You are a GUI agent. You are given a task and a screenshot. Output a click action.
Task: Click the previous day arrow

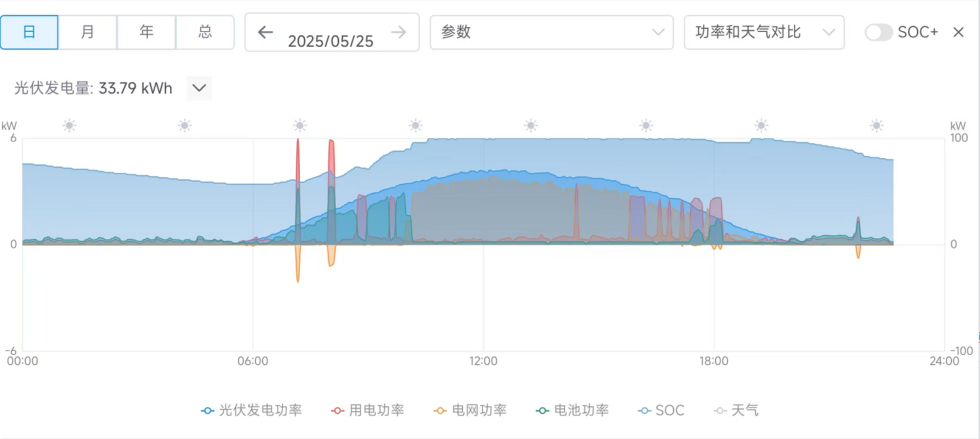265,32
